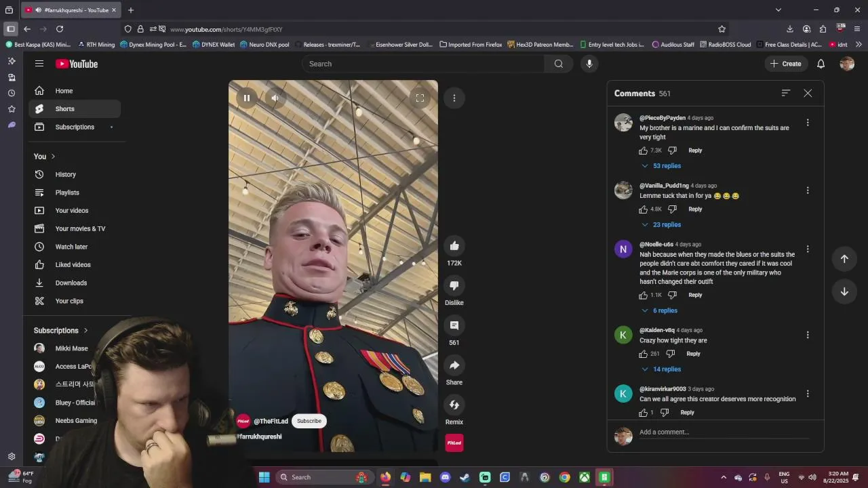
Task: Pause the Shorts video
Action: coord(247,98)
